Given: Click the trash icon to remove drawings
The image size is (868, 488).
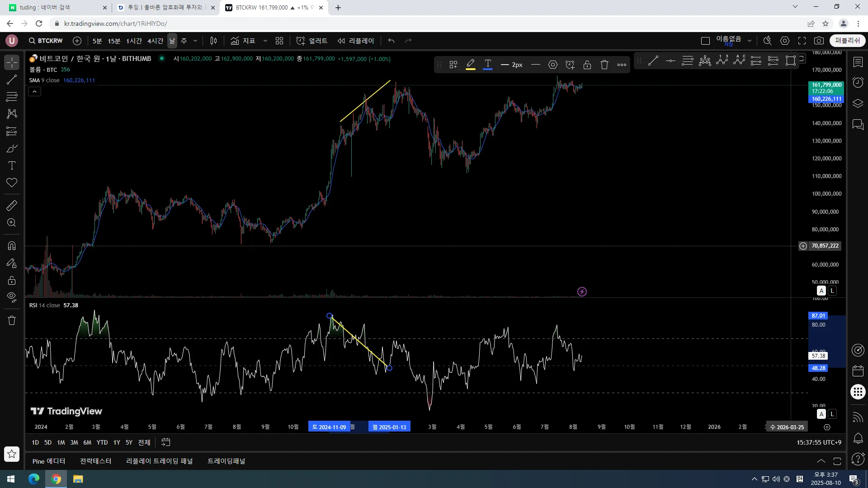Looking at the screenshot, I should (12, 320).
